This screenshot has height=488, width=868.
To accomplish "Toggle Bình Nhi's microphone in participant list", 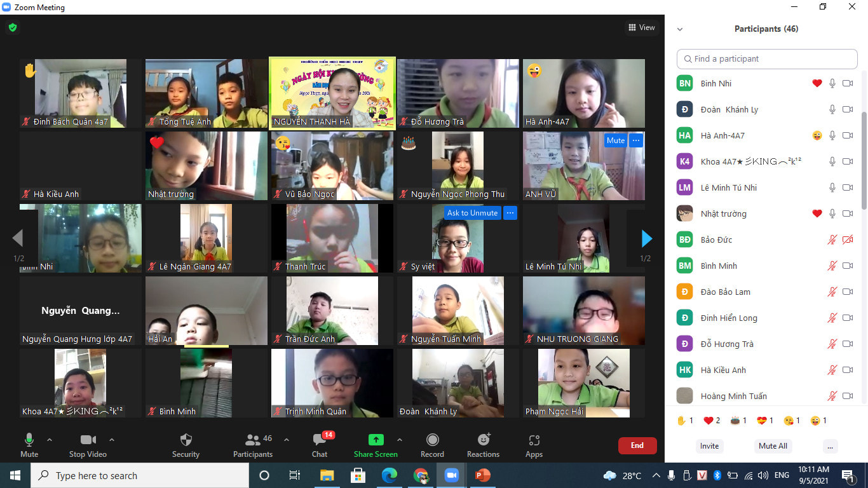I will [832, 83].
